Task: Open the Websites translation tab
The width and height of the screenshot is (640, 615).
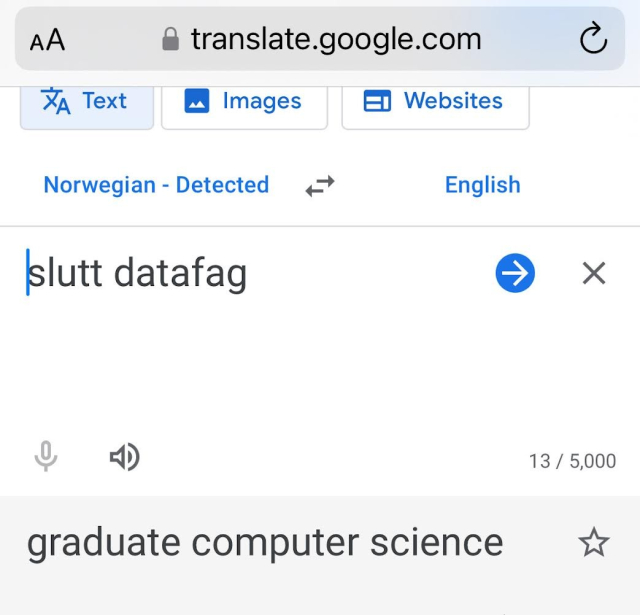Action: 435,101
